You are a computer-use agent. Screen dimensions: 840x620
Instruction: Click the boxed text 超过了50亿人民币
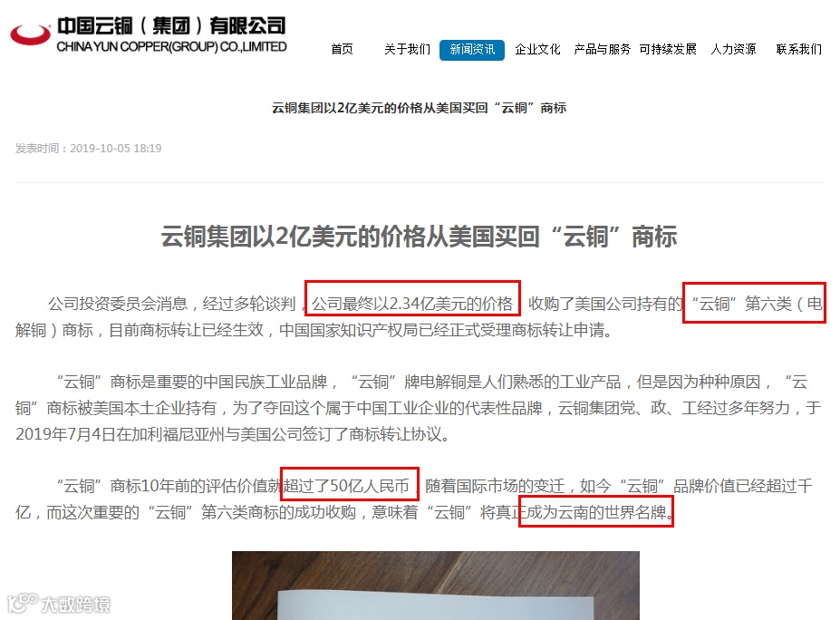349,484
